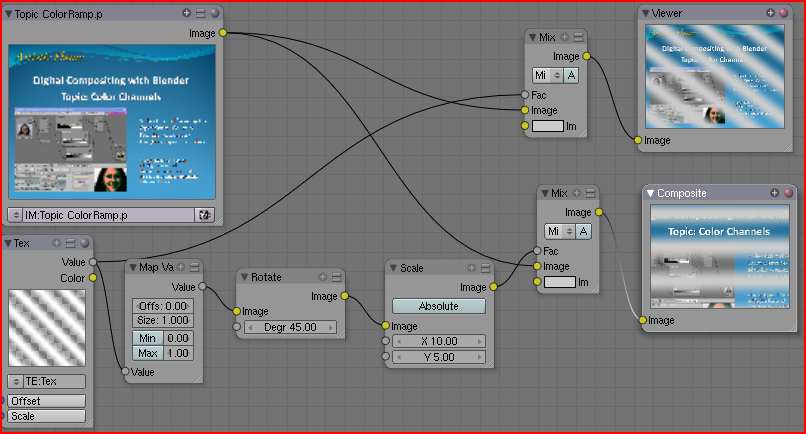This screenshot has height=434, width=806.
Task: Open texture selector arrows beside TE:Tex
Action: (x=15, y=382)
